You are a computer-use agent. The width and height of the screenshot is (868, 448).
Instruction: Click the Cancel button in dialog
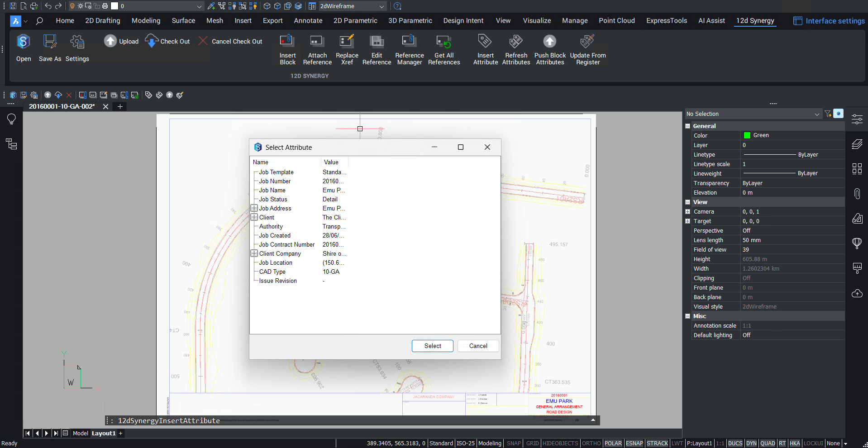(x=478, y=346)
